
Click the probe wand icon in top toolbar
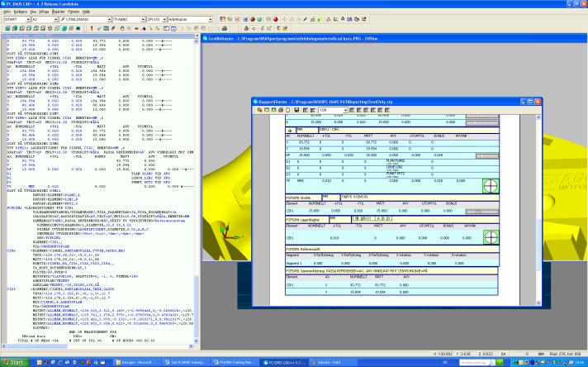point(306,19)
